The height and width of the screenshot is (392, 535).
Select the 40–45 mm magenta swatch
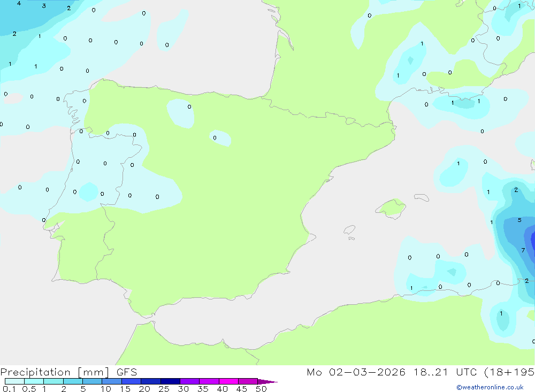pos(228,381)
